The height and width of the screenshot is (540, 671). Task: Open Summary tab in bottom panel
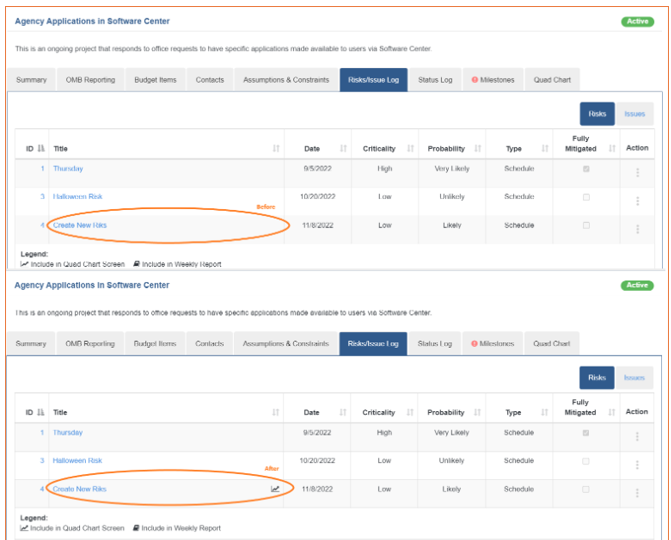pos(31,344)
